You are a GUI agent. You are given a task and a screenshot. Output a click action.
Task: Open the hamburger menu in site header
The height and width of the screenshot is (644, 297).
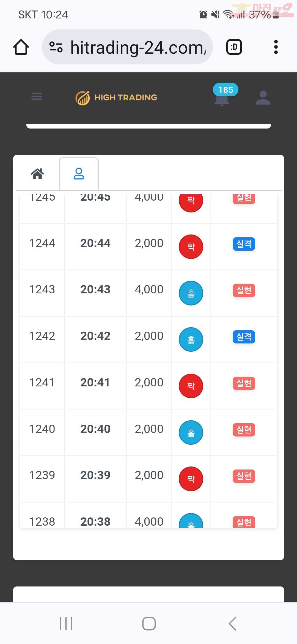click(x=37, y=96)
